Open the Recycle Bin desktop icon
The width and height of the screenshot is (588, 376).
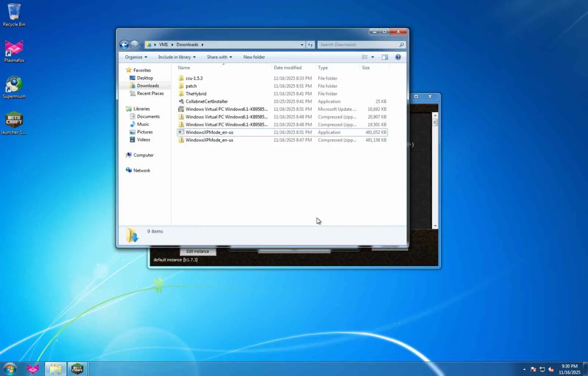pos(14,15)
